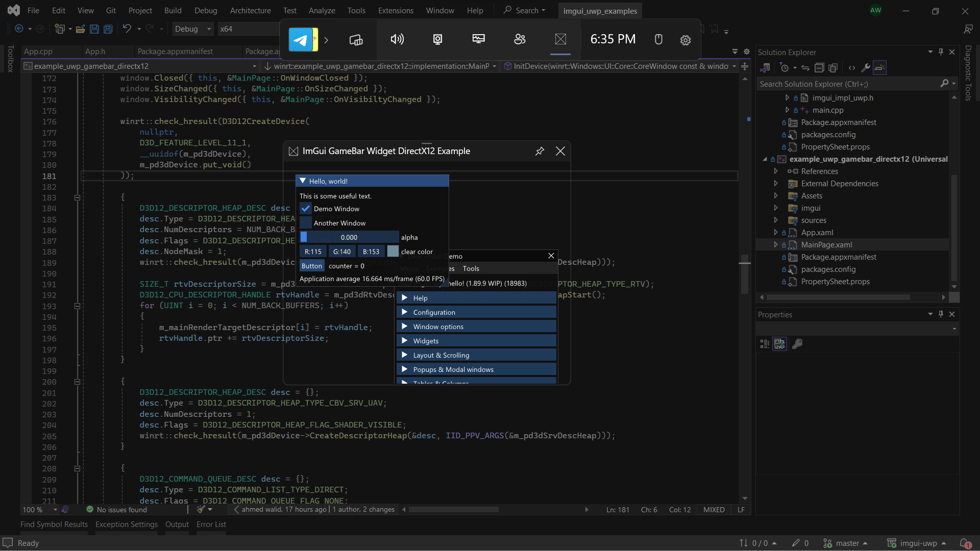The height and width of the screenshot is (551, 980).
Task: Click the R:115 color channel field
Action: (x=313, y=252)
